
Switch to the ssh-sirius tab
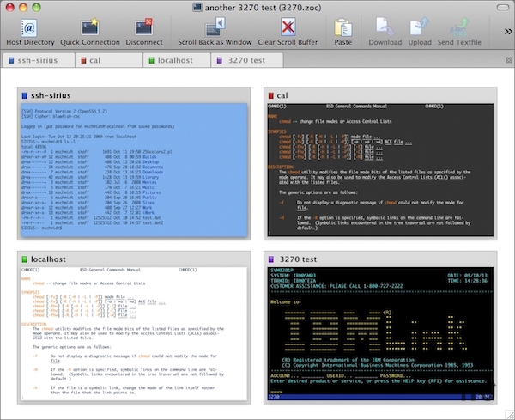pos(39,61)
